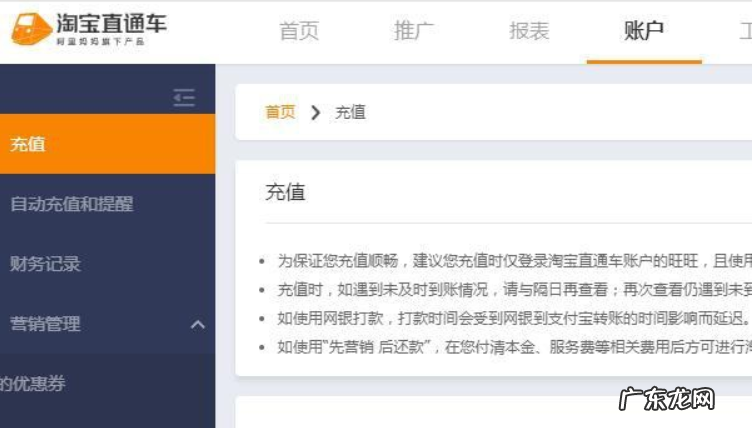The height and width of the screenshot is (428, 753).
Task: Open the 首页 top navigation tab
Action: point(299,31)
